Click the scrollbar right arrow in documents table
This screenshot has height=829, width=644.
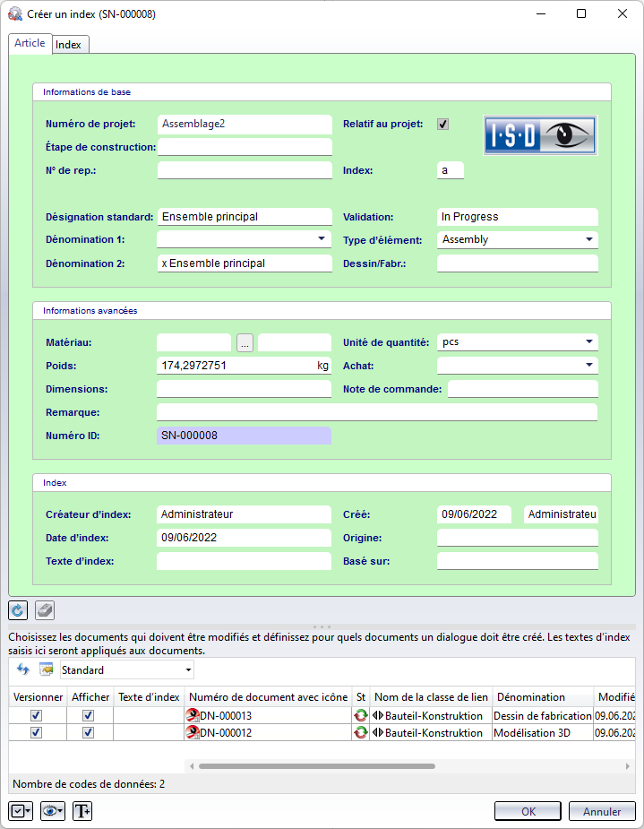627,766
